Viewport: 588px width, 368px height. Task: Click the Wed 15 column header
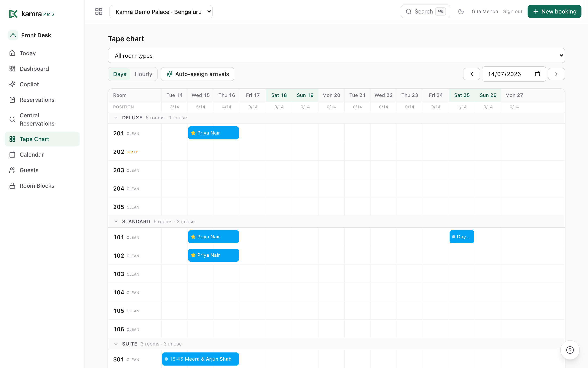click(201, 95)
